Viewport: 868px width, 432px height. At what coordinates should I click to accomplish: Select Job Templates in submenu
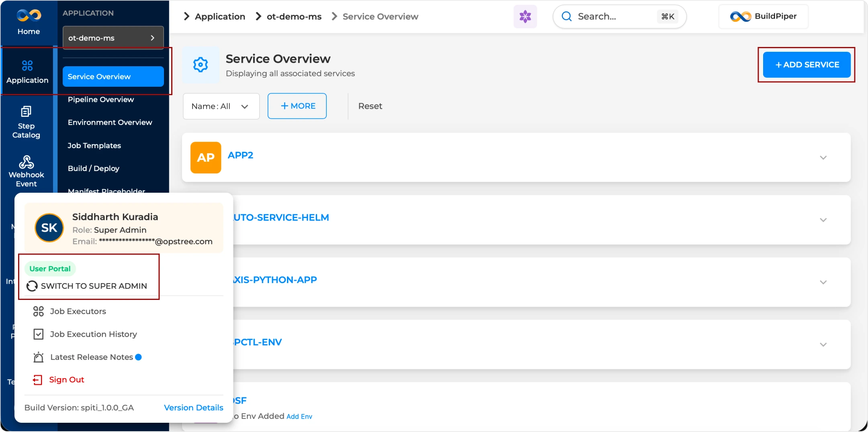pos(94,145)
